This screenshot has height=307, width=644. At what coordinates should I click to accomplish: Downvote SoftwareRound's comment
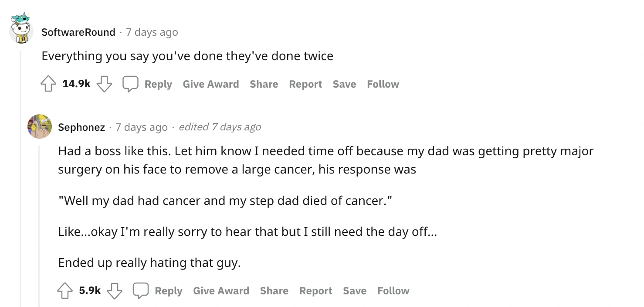tap(104, 84)
